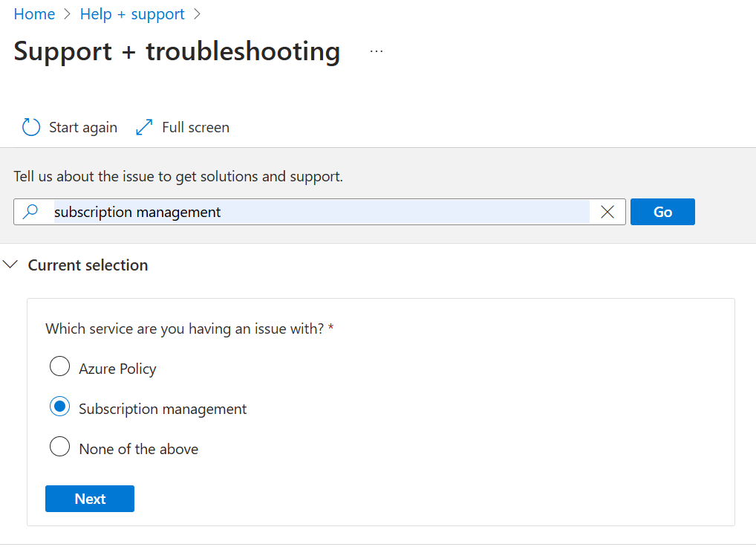This screenshot has width=756, height=547.
Task: Click the Current selection section heading
Action: coord(88,265)
